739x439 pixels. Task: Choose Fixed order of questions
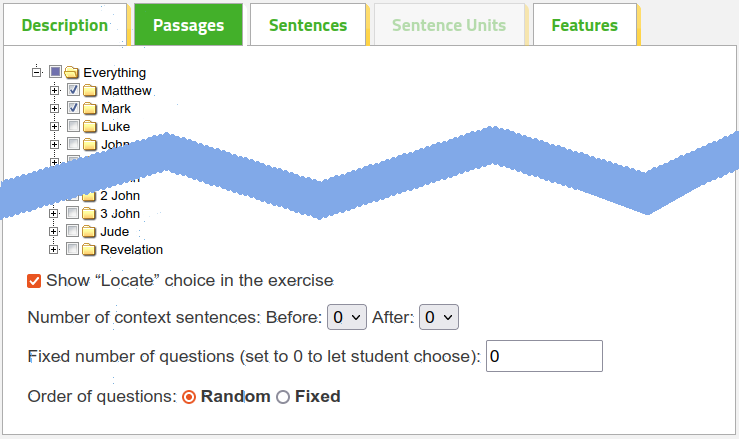[x=283, y=397]
